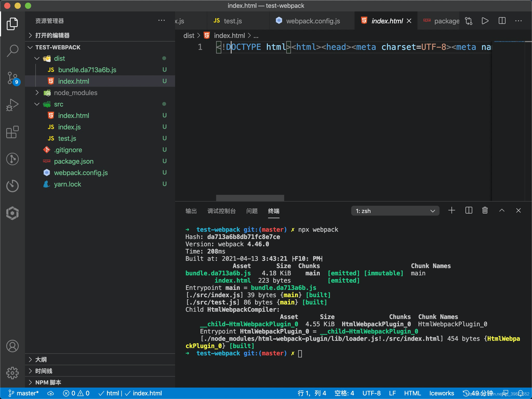532x399 pixels.
Task: Open bundle.da713a6b.js in dist folder
Action: 100,70
